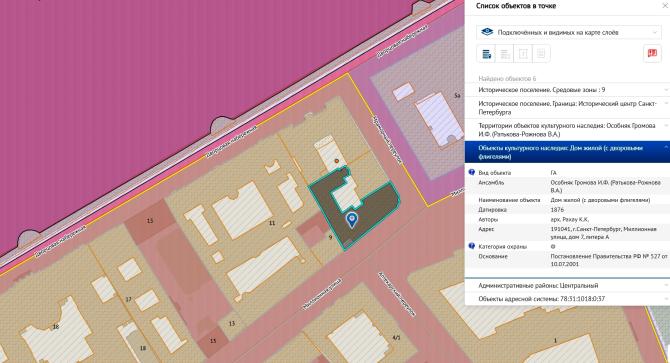Screen dimensions: 670x363
Task: Click the red map-comment icon in the panel
Action: 652,54
